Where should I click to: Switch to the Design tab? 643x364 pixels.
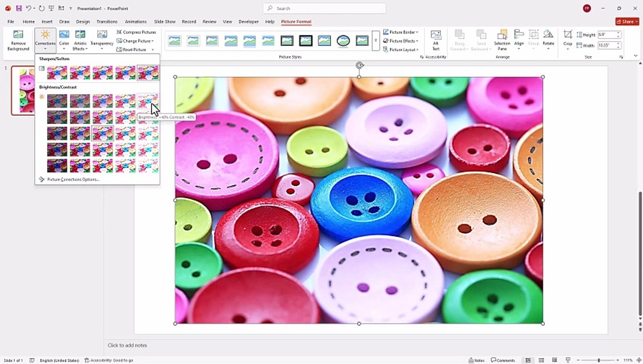pos(82,22)
